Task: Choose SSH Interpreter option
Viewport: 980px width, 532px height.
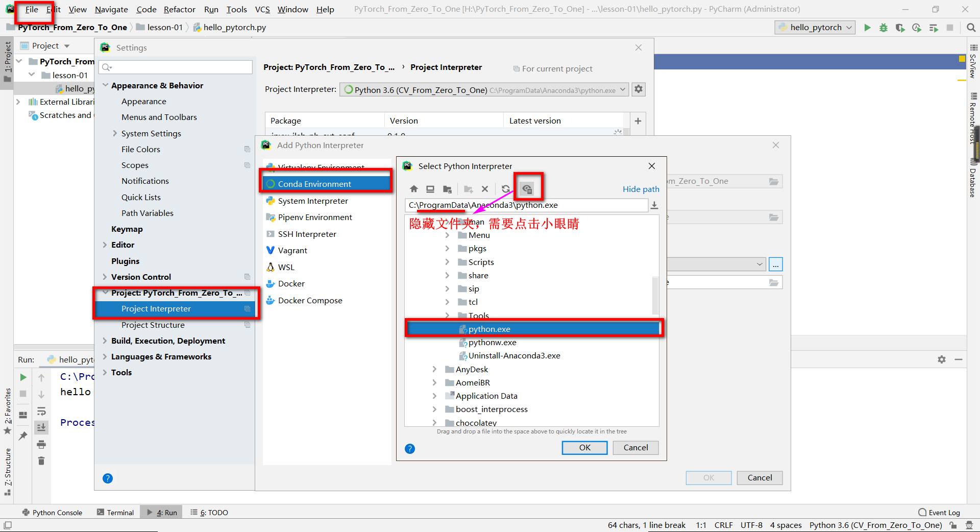Action: (307, 234)
